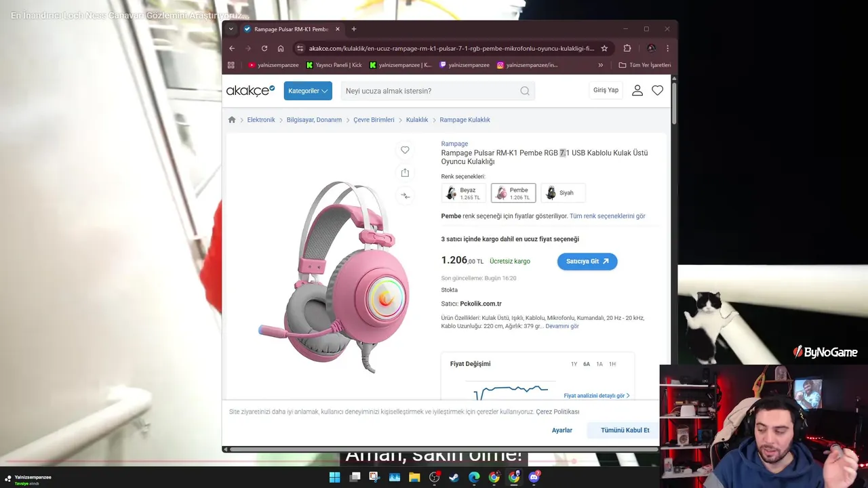View site information icon in address bar
Screen dimensions: 868x488
pos(300,48)
